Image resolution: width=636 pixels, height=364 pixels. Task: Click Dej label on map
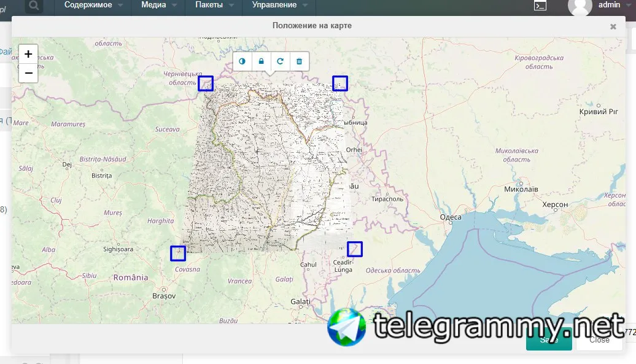[67, 165]
